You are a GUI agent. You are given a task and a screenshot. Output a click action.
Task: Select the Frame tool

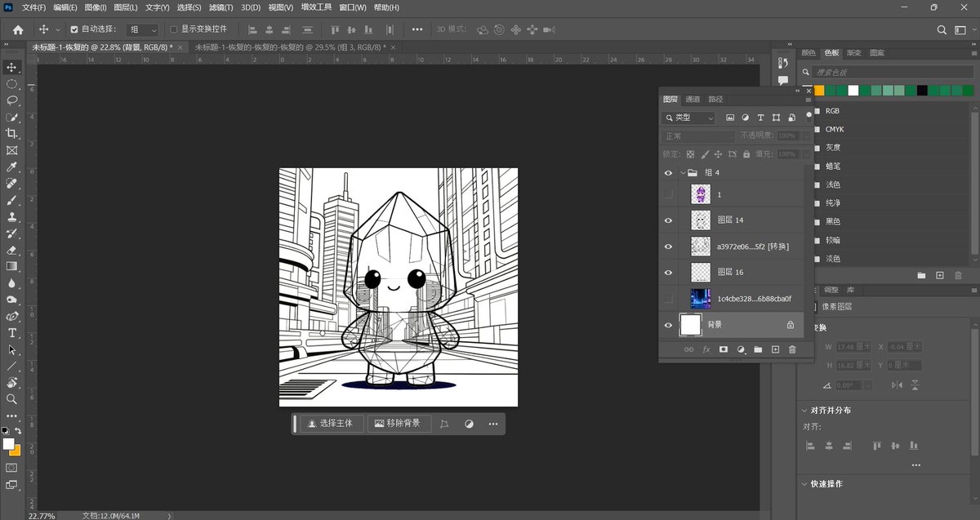[12, 150]
